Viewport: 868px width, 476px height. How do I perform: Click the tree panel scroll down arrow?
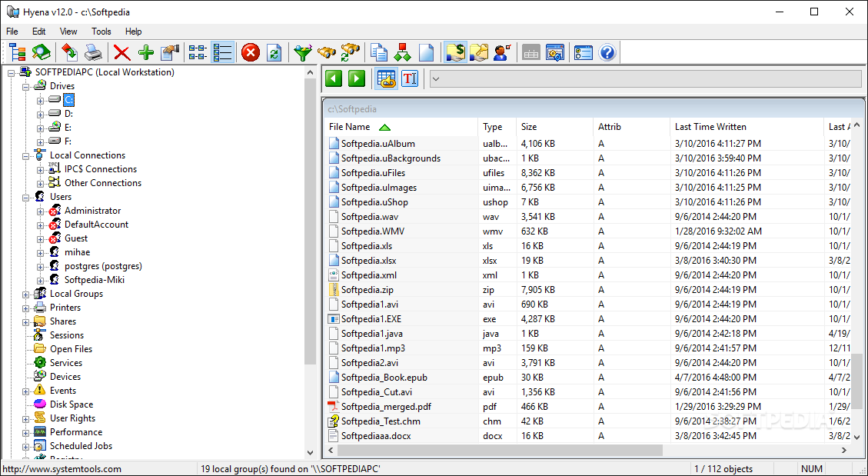tap(310, 453)
